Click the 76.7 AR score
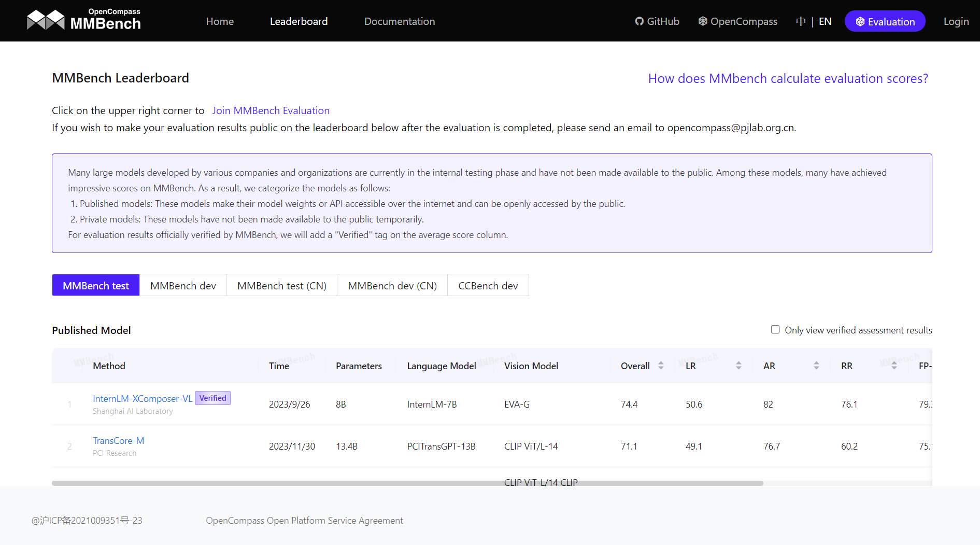This screenshot has height=545, width=980. coord(772,446)
